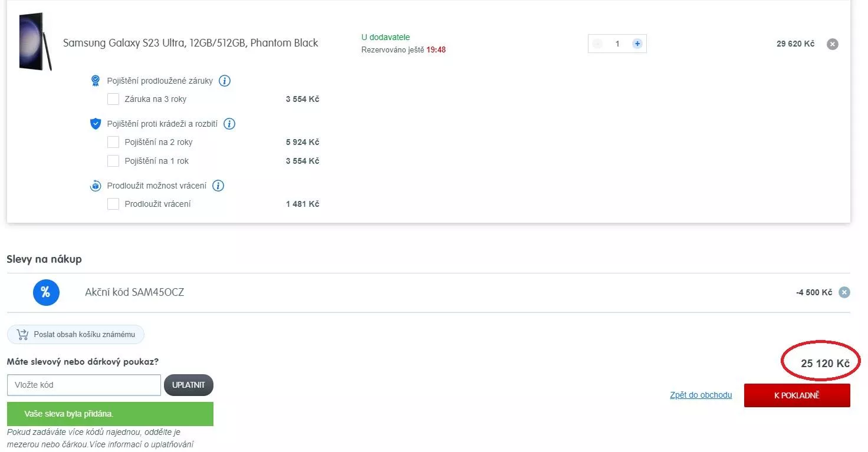Click the total price 25 120 Kč

[825, 364]
